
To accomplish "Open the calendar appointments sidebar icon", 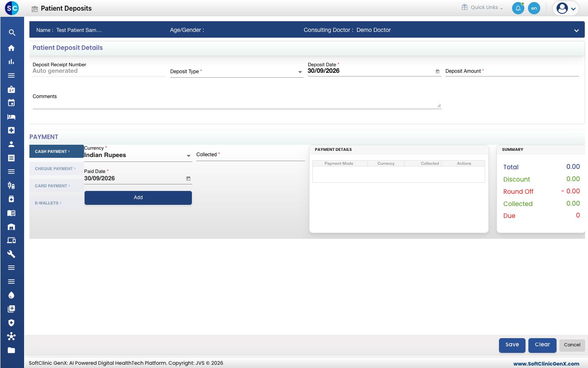I will (11, 103).
